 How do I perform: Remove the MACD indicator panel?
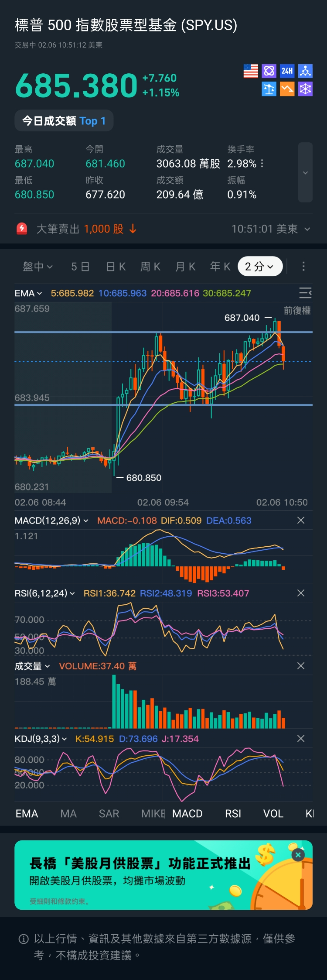(x=301, y=520)
